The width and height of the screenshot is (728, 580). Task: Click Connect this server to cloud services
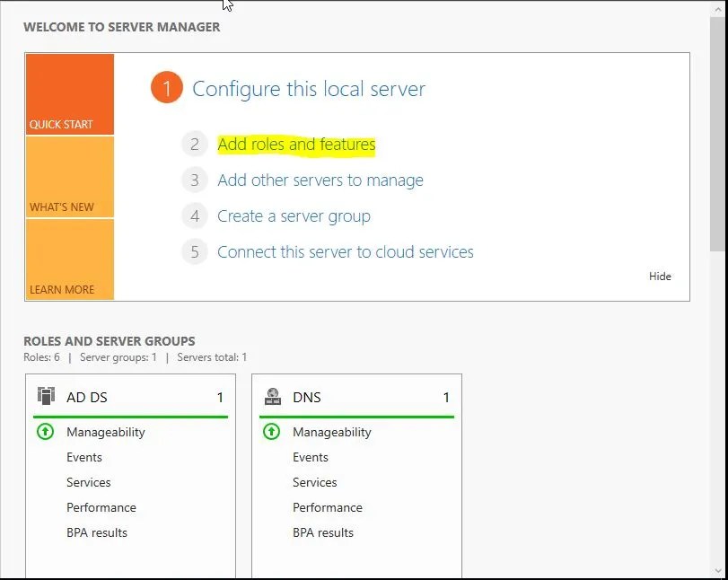click(346, 251)
